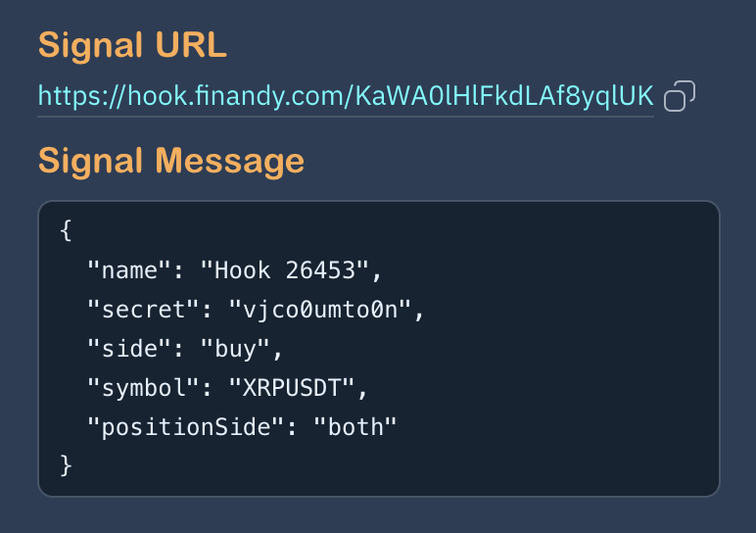This screenshot has width=756, height=533.
Task: Click the "both" positionSide value
Action: click(x=355, y=427)
